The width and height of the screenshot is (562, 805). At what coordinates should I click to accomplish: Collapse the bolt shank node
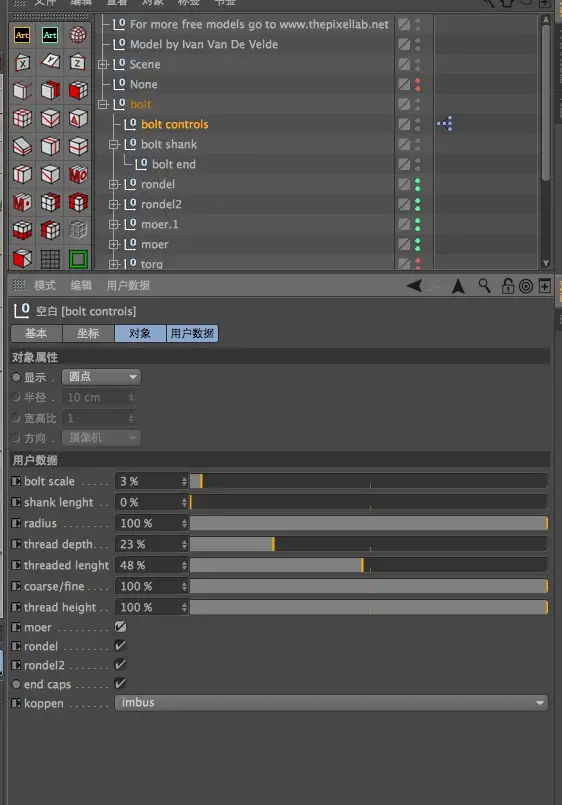pyautogui.click(x=114, y=145)
